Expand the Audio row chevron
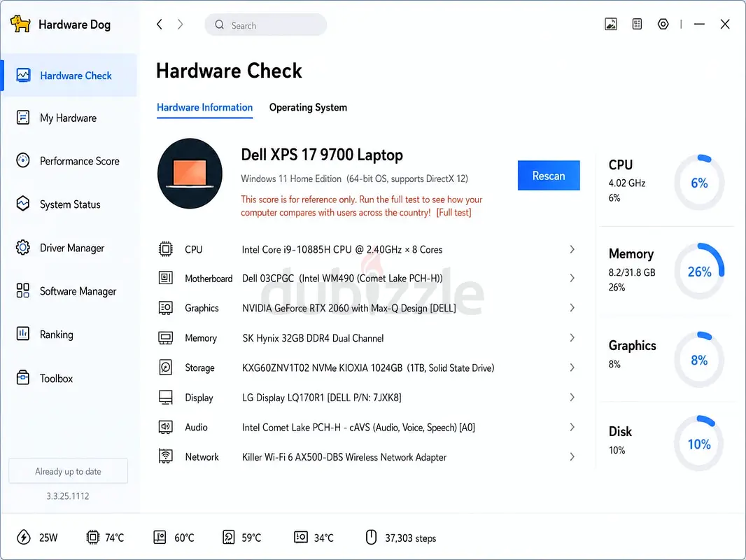The width and height of the screenshot is (746, 560). pos(572,427)
